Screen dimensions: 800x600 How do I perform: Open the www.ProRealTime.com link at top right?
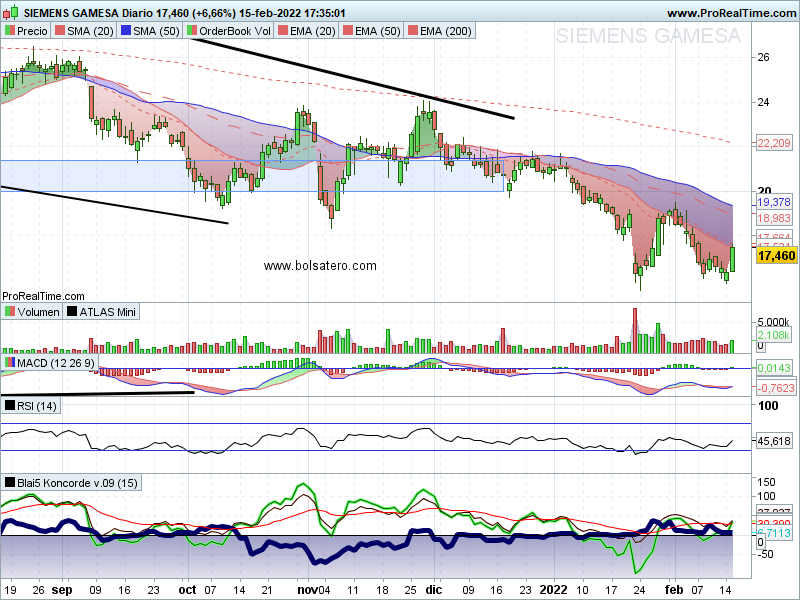tap(731, 13)
